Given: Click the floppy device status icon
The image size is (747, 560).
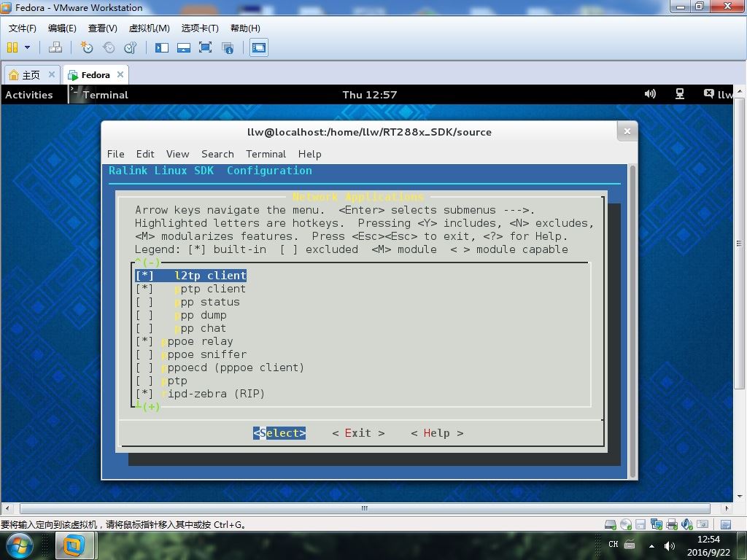Looking at the screenshot, I should coord(640,525).
